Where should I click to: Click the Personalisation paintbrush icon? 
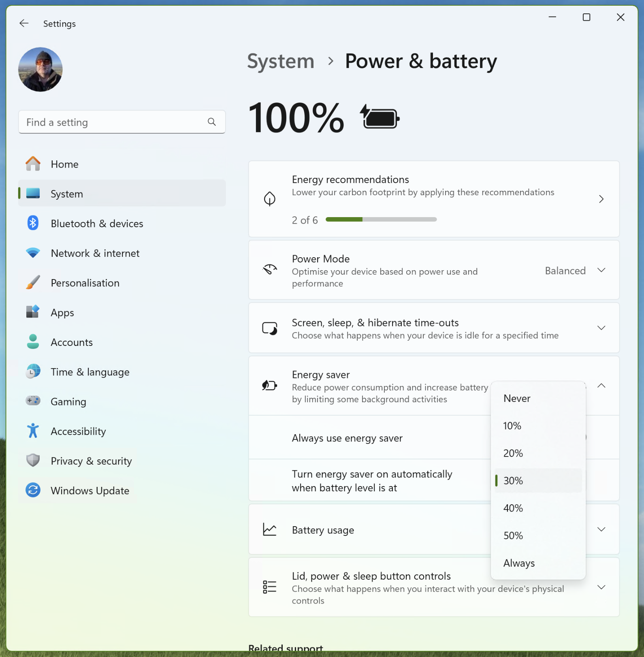(33, 282)
